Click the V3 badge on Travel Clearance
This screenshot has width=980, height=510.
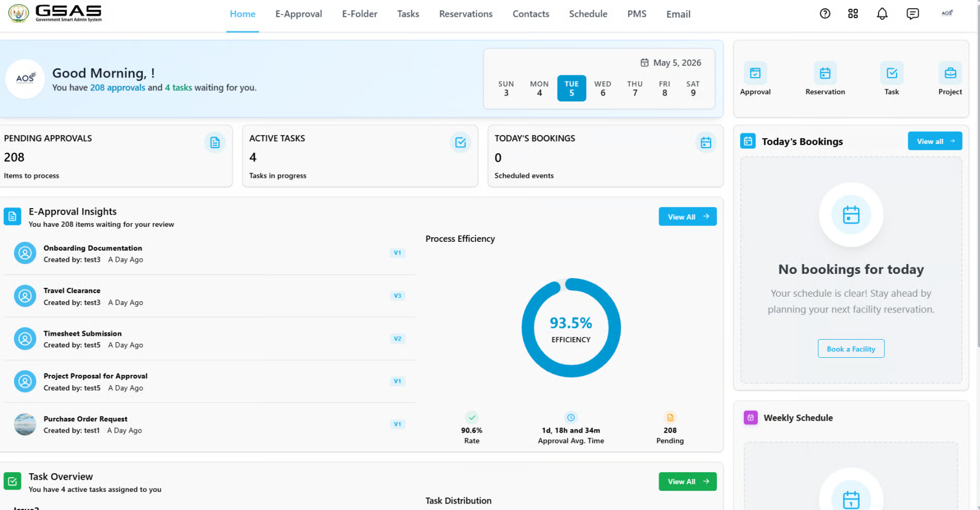click(x=397, y=296)
